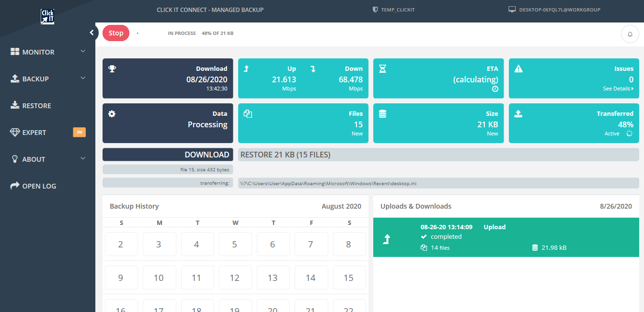Viewport: 644px width, 312px height.
Task: Select August 8 in Backup History calendar
Action: pos(349,244)
